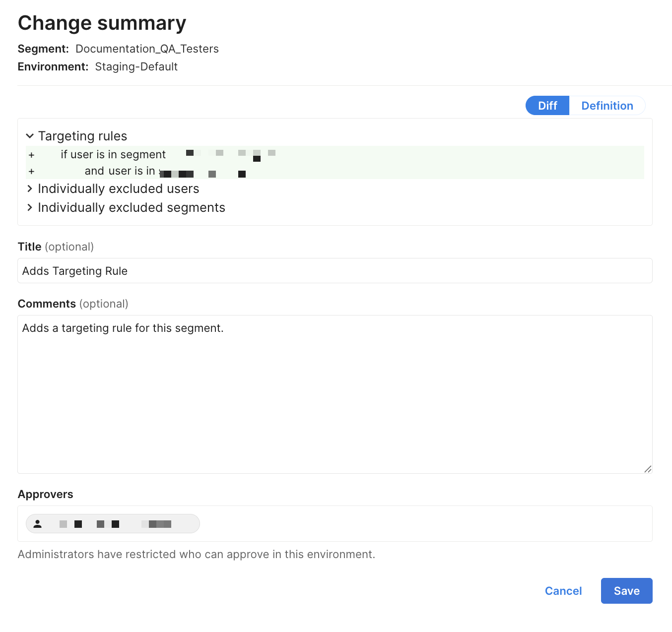The width and height of the screenshot is (672, 632).
Task: Switch to the Diff view
Action: (x=547, y=106)
